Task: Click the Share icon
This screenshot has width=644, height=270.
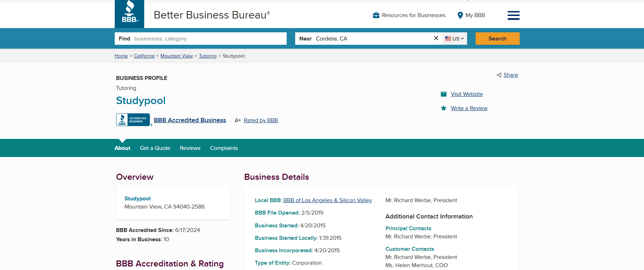Action: (499, 75)
